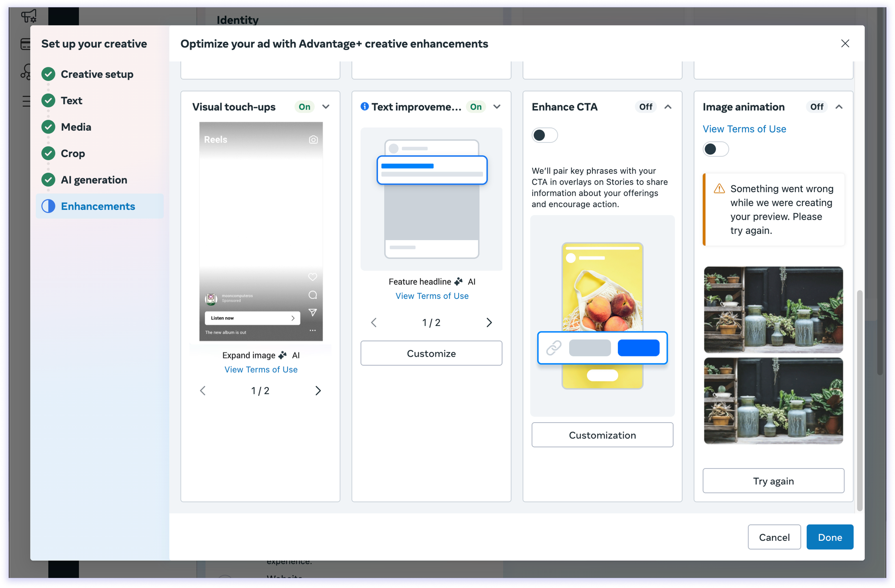Screen dimensions: 895x588
Task: Open Ads Manager via the megaphone icon
Action: pyautogui.click(x=28, y=16)
